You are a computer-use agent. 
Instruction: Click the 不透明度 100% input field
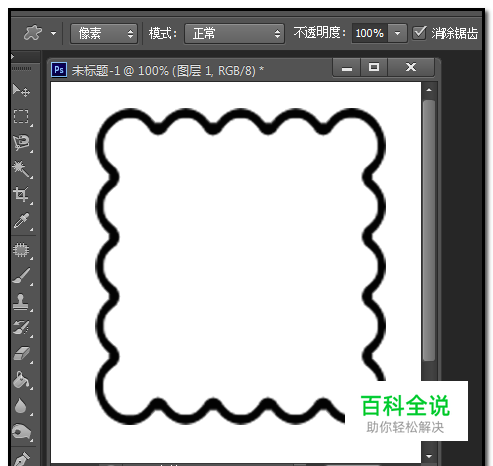point(370,33)
